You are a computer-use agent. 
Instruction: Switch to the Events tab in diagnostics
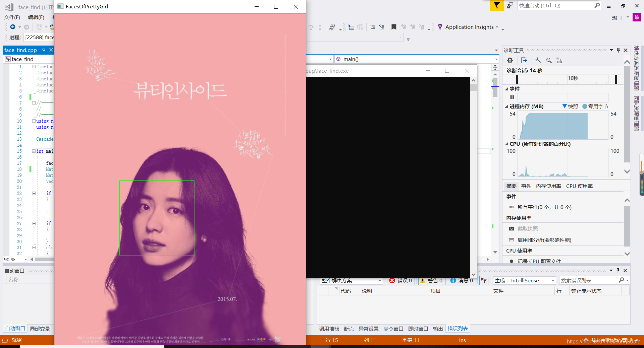tap(526, 186)
